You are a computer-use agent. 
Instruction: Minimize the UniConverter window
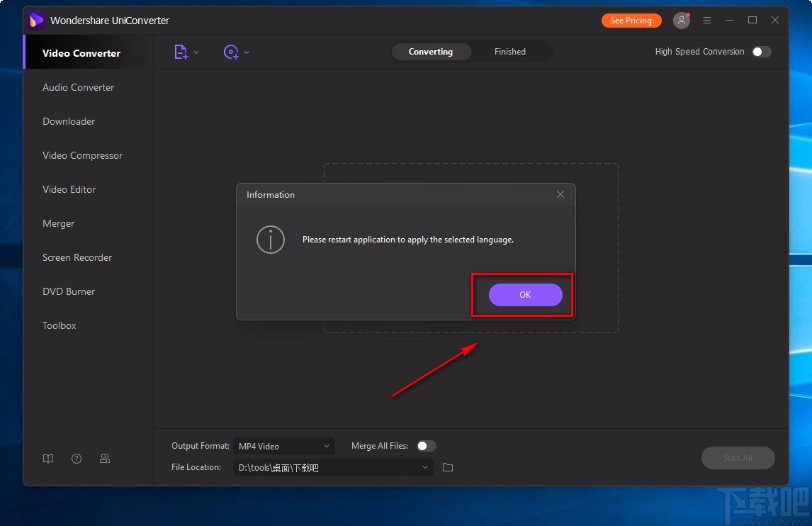click(730, 21)
